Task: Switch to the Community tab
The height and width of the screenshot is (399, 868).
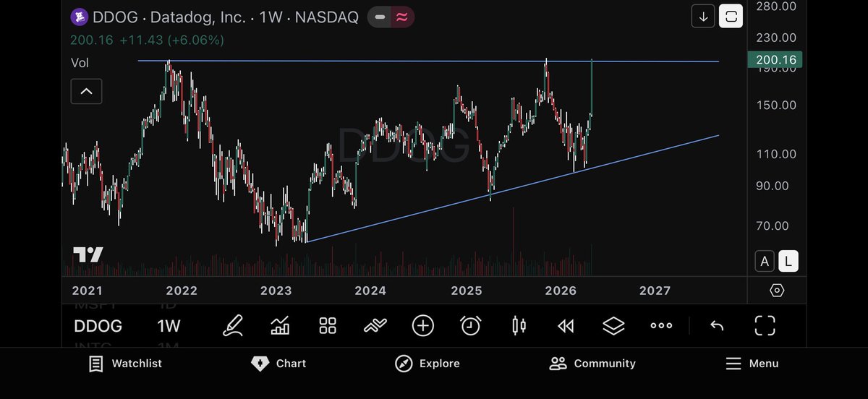Action: (592, 364)
